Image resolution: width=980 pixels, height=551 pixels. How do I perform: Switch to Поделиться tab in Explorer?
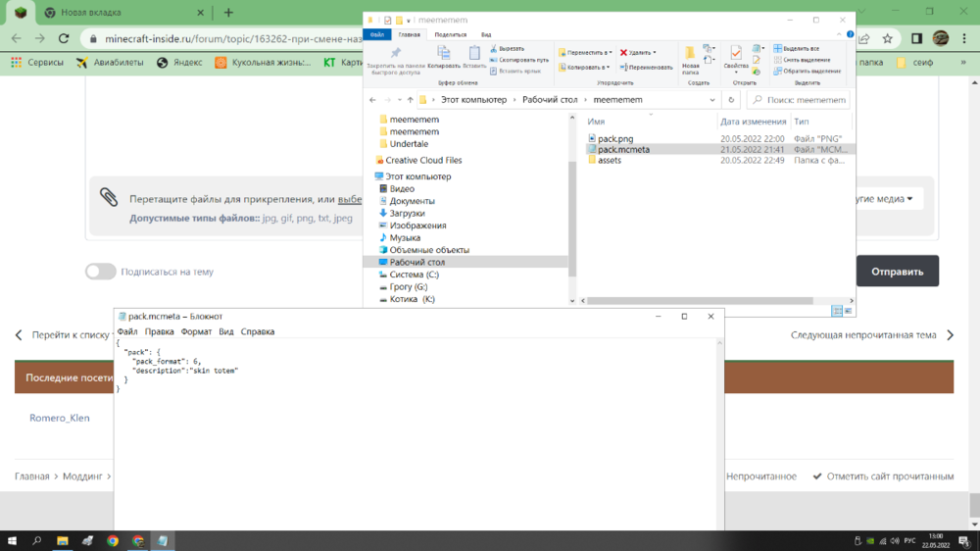(450, 34)
